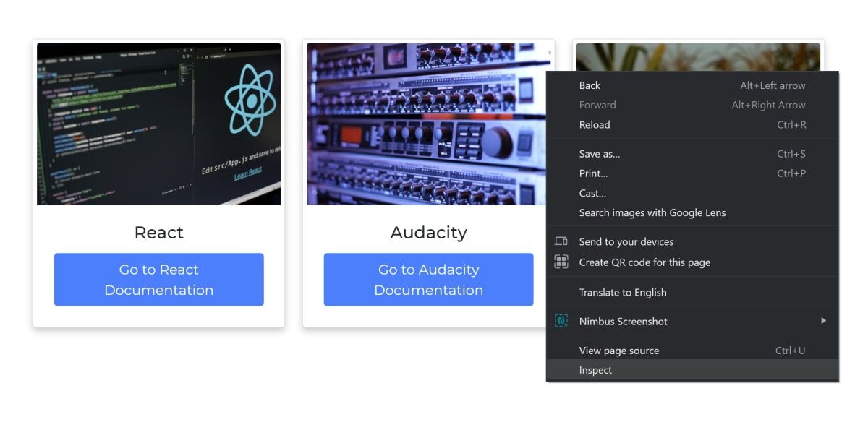This screenshot has width=868, height=430.
Task: Choose View page source
Action: click(x=692, y=351)
